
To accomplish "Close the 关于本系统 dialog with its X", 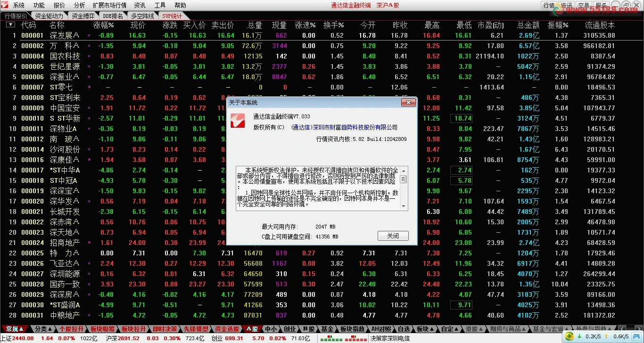I will coord(408,102).
